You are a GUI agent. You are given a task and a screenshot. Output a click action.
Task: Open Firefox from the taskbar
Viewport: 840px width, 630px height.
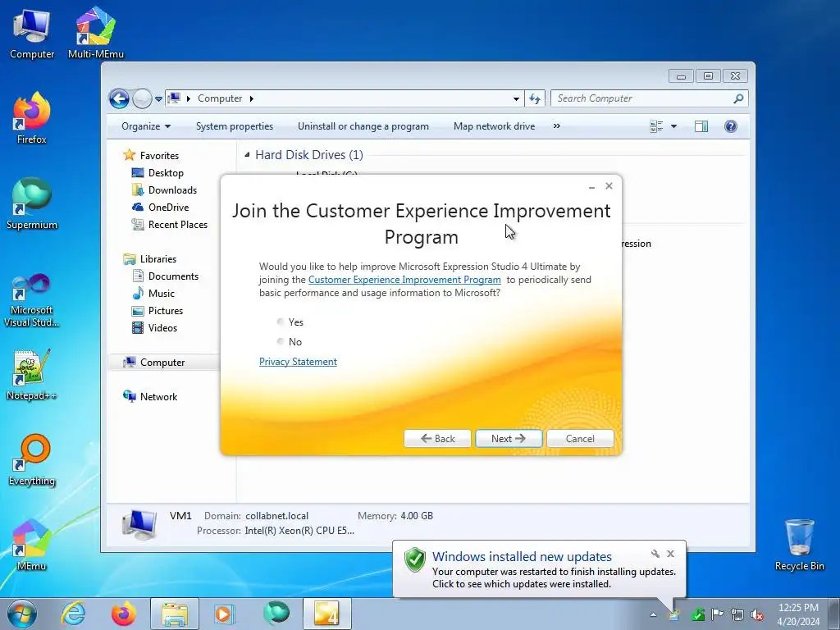(124, 614)
